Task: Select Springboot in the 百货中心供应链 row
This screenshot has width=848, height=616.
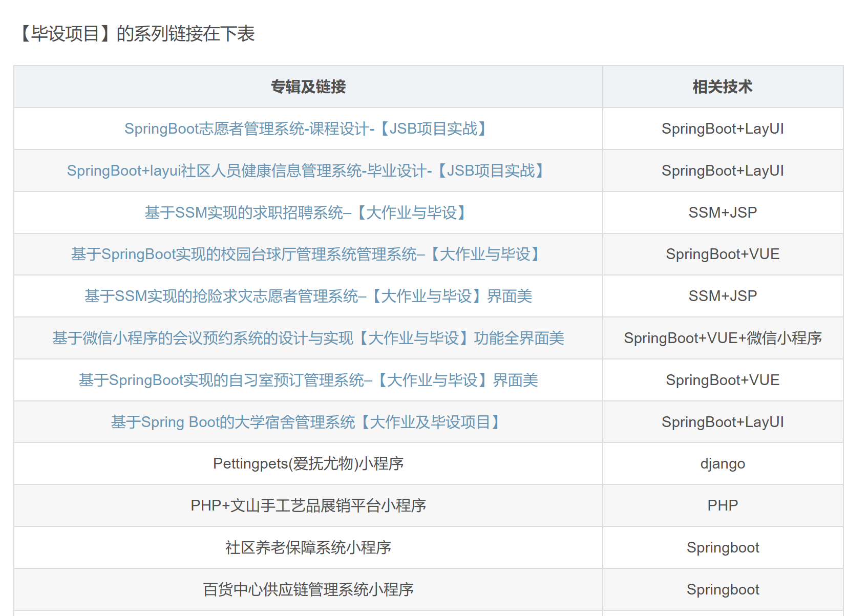Action: pos(723,589)
